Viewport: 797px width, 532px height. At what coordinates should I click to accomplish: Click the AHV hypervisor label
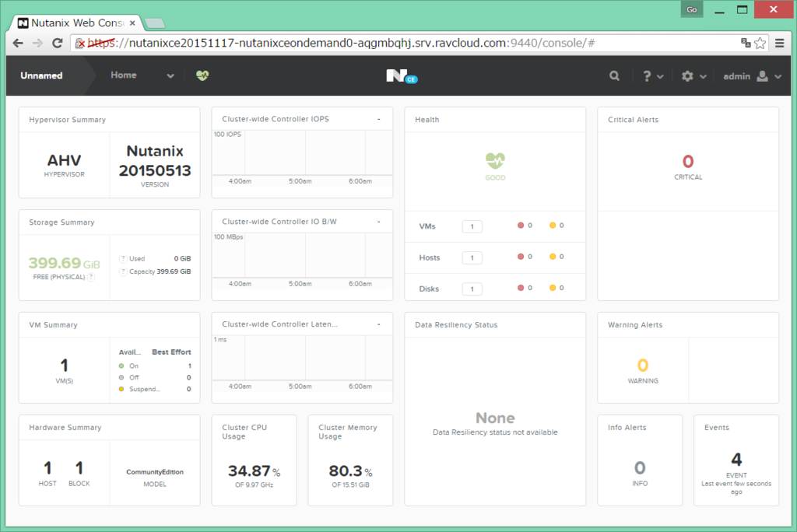coord(64,160)
